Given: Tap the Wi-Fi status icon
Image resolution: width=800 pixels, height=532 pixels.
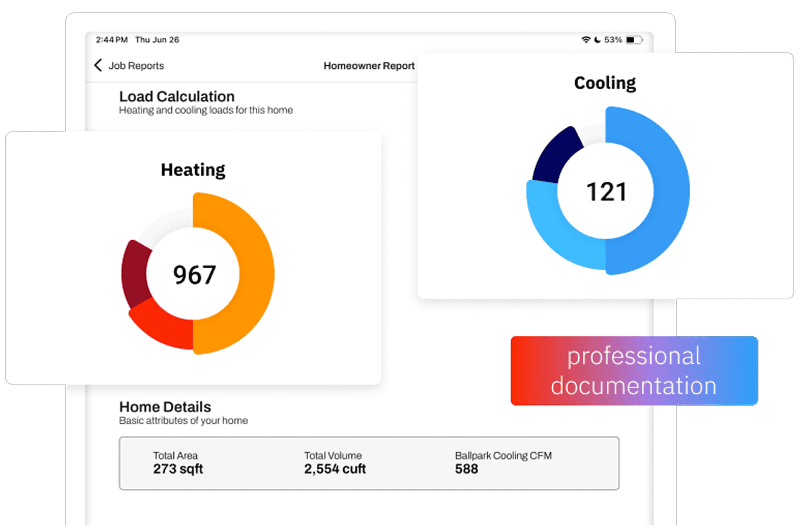Looking at the screenshot, I should pos(586,39).
